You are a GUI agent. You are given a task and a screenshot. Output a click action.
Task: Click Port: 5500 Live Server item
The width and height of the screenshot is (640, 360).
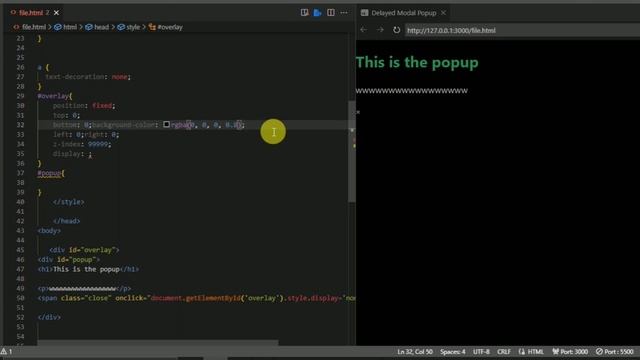(x=615, y=352)
